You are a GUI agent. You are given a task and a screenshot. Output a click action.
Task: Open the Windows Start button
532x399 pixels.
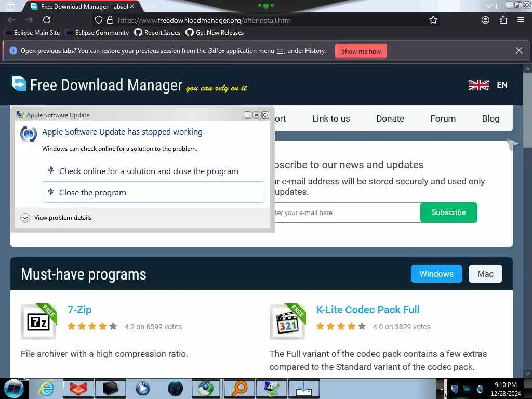[x=14, y=389]
